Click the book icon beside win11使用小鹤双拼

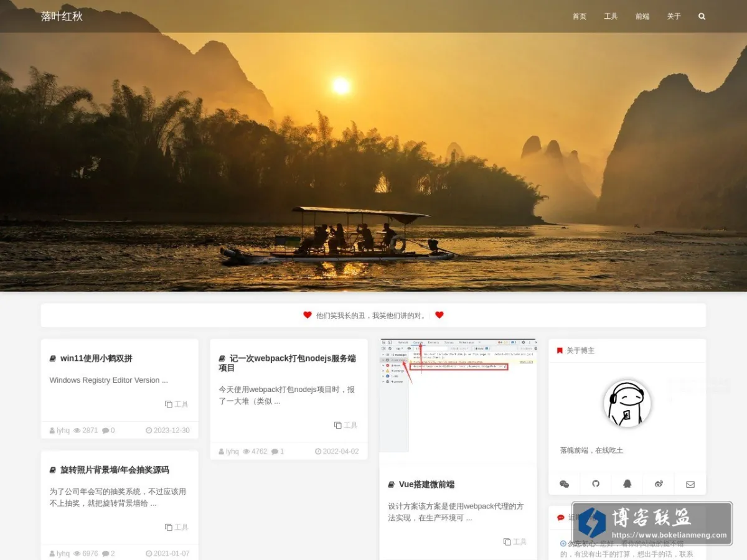coord(53,358)
